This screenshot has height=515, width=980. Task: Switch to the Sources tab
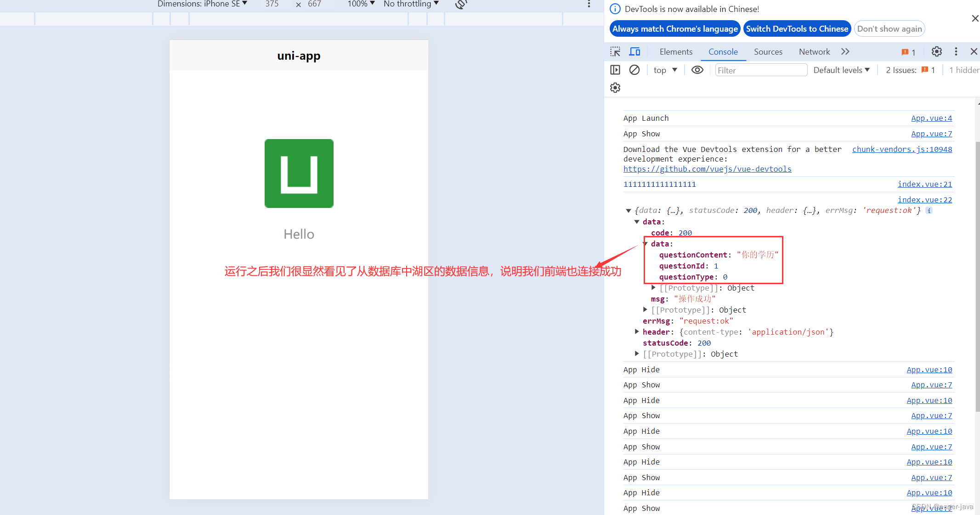(x=768, y=52)
